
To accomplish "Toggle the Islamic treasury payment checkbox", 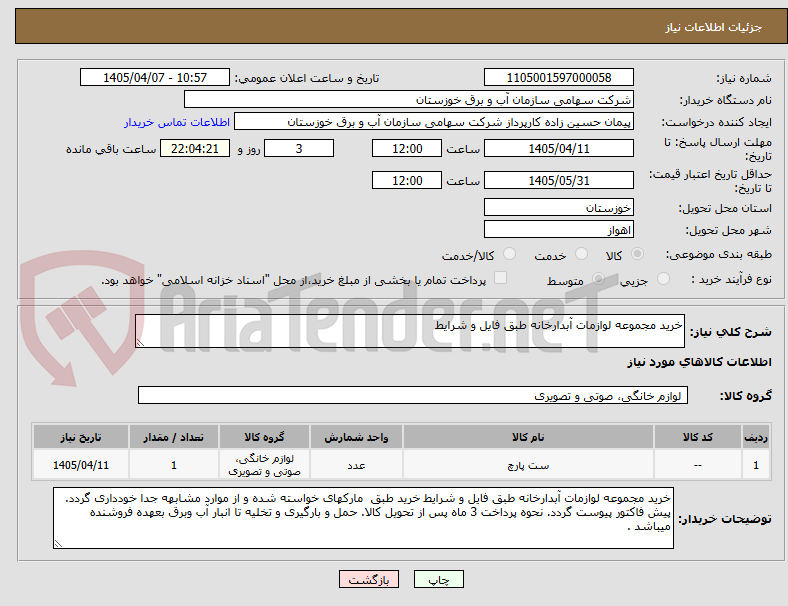I will click(500, 278).
